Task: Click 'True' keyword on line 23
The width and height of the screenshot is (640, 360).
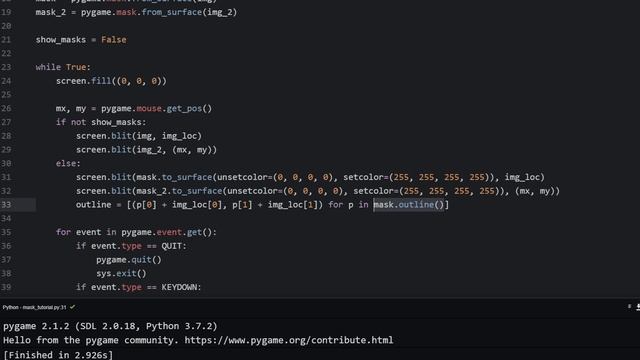Action: [x=76, y=67]
